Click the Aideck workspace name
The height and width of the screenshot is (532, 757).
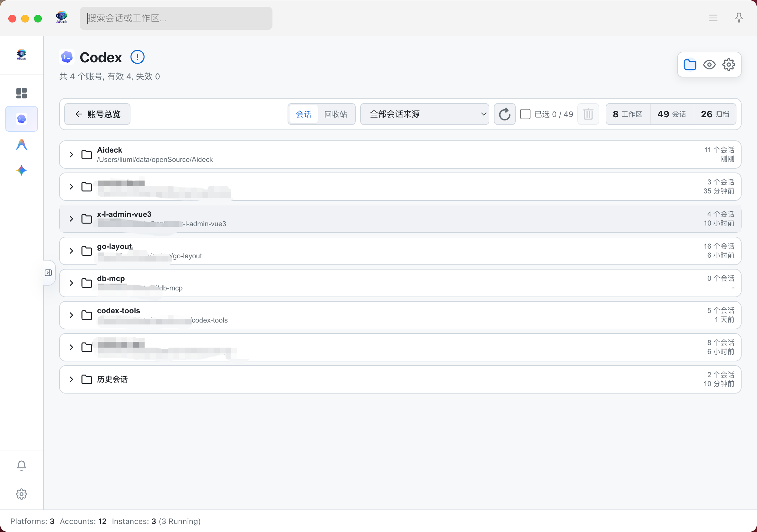click(110, 150)
